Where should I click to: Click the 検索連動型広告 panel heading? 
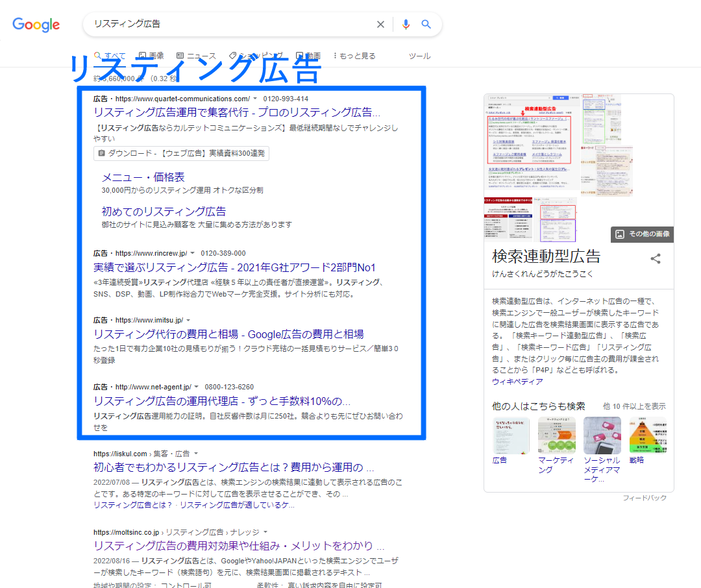pos(546,256)
